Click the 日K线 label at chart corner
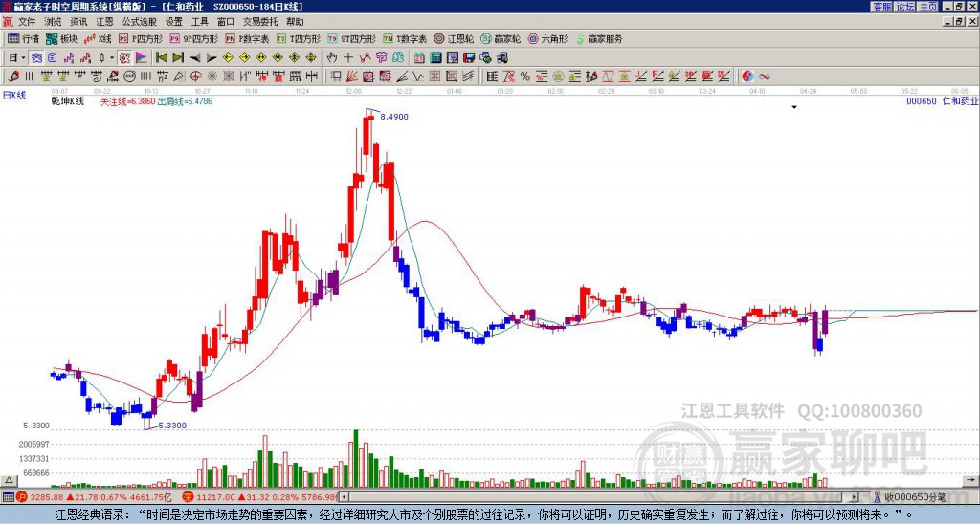Viewport: 980px width, 524px height. tap(13, 95)
